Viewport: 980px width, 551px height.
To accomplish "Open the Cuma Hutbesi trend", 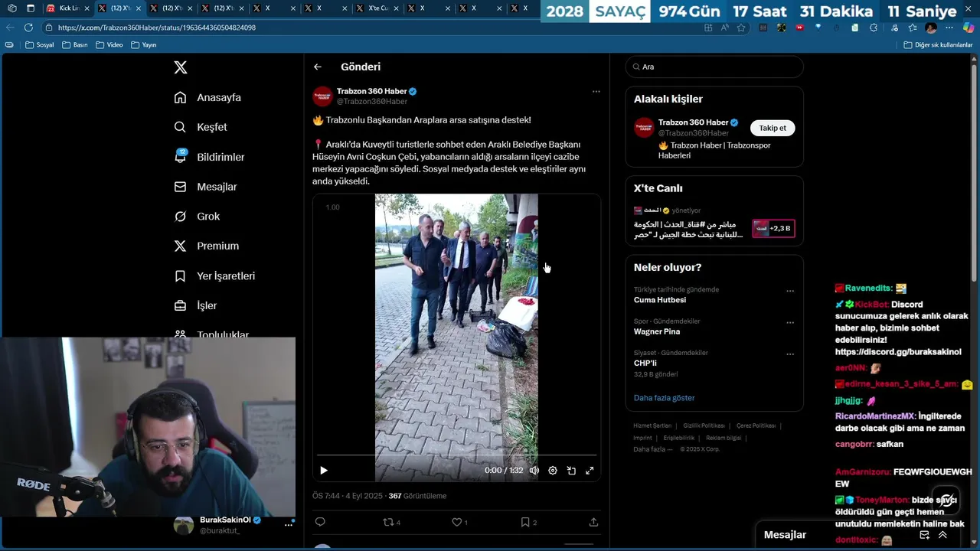I will point(660,300).
